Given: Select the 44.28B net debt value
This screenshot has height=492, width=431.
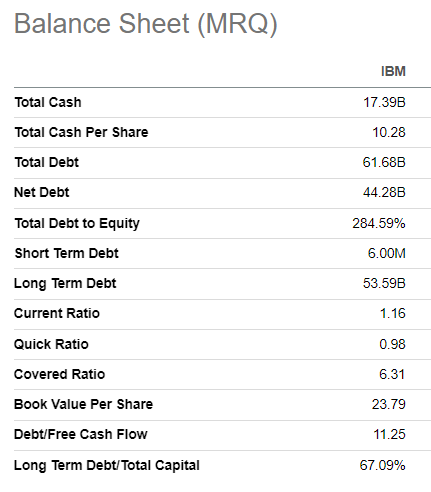Looking at the screenshot, I should click(x=384, y=192).
